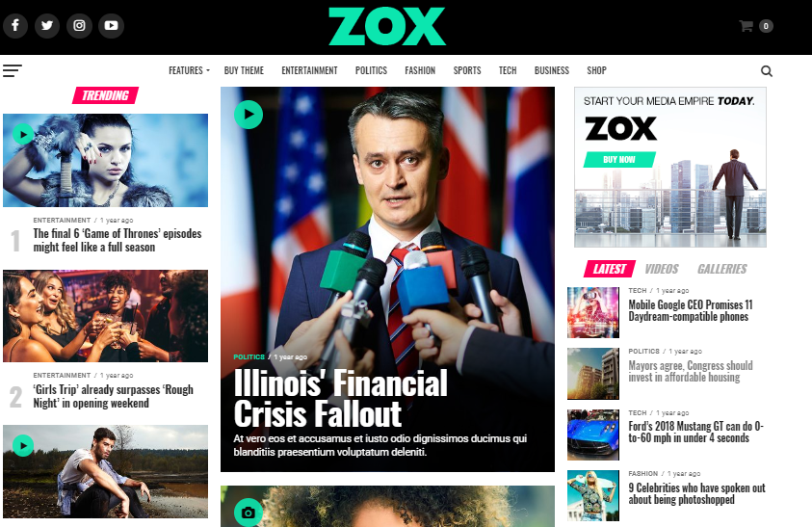812x527 pixels.
Task: Open the Politics menu item
Action: pos(371,70)
